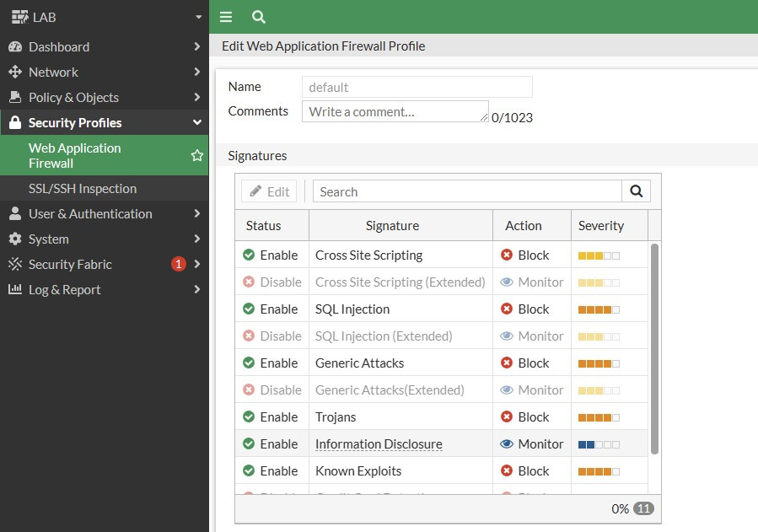Expand the System menu chevron
The width and height of the screenshot is (758, 532).
tap(196, 239)
